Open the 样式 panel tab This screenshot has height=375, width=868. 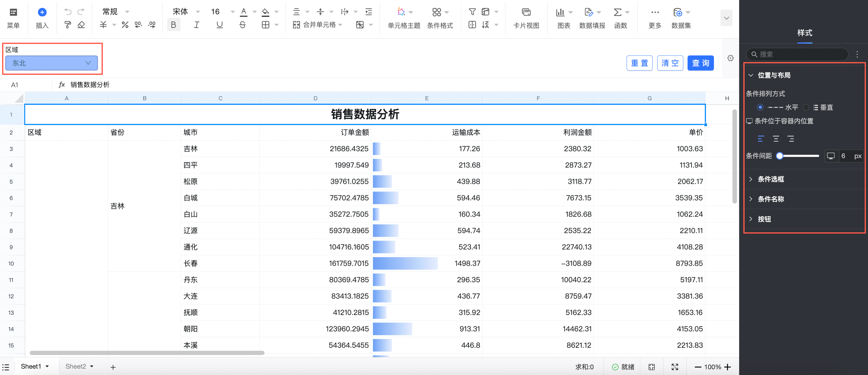point(804,33)
